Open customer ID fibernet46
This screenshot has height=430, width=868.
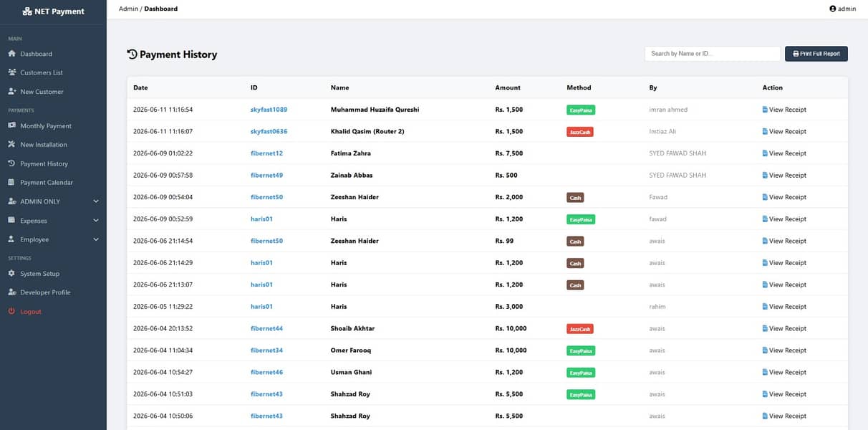pyautogui.click(x=266, y=373)
